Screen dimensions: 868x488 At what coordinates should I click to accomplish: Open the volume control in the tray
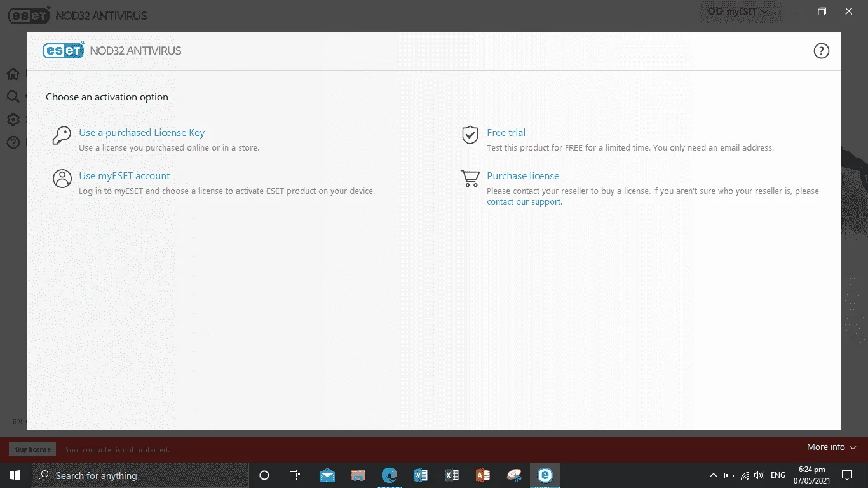759,475
